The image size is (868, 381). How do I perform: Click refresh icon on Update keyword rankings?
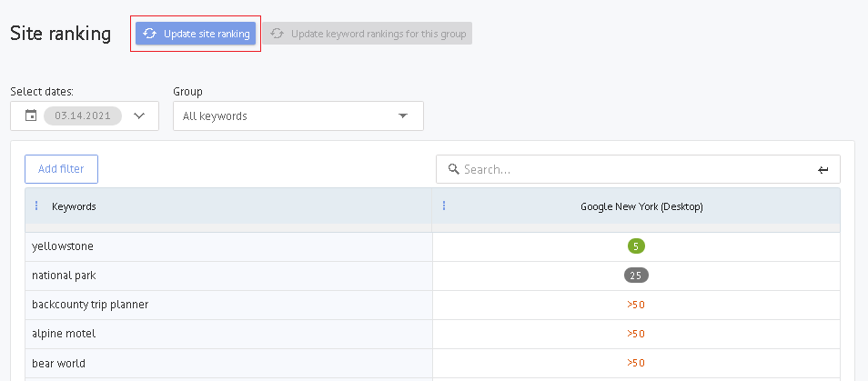[278, 34]
